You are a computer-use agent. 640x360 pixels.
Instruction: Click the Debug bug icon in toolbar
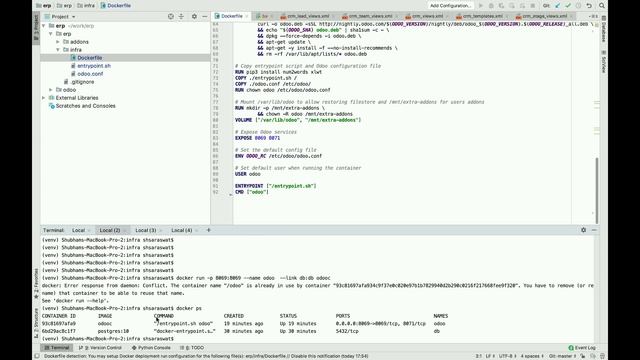point(491,6)
